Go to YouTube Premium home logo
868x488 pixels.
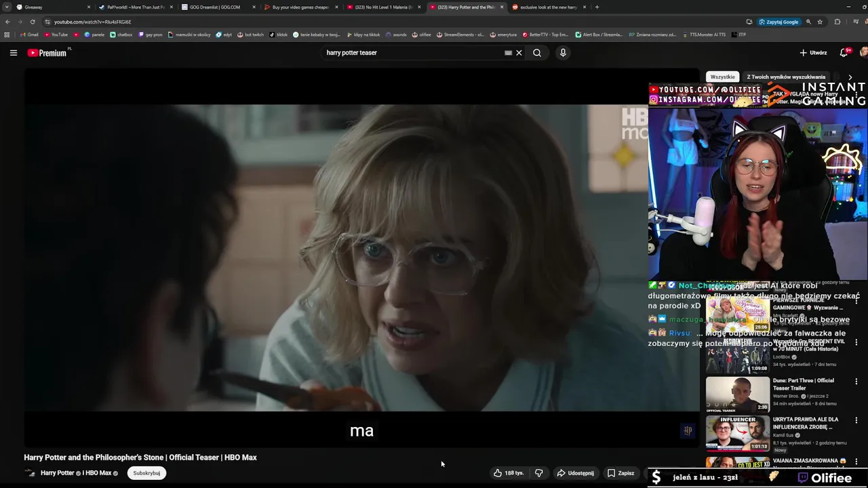click(x=47, y=53)
